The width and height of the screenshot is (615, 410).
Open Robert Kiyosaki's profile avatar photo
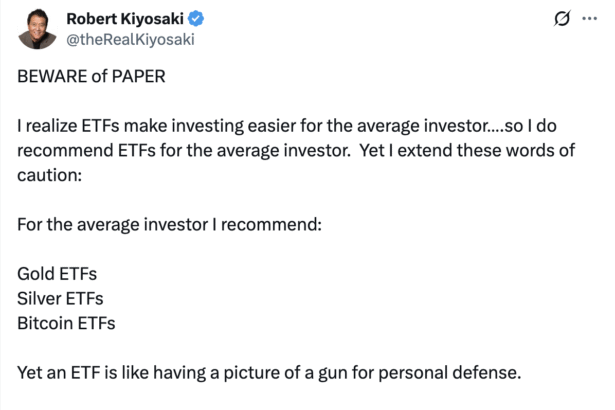click(x=37, y=29)
